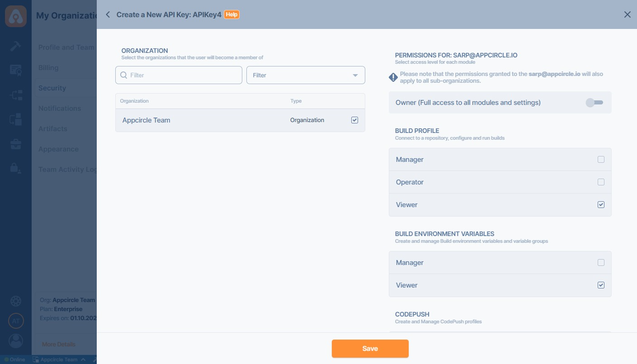Check the Build Profile Operator checkbox

coord(601,182)
